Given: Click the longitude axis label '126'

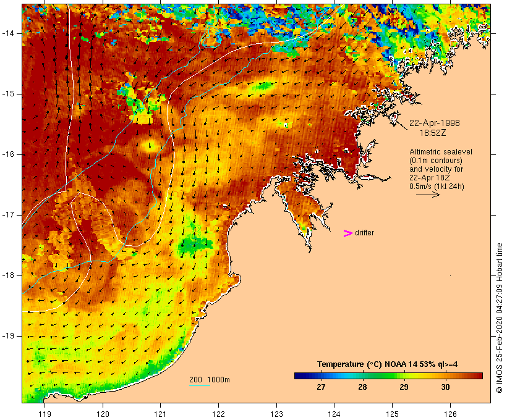Looking at the screenshot, I should click(x=450, y=414).
